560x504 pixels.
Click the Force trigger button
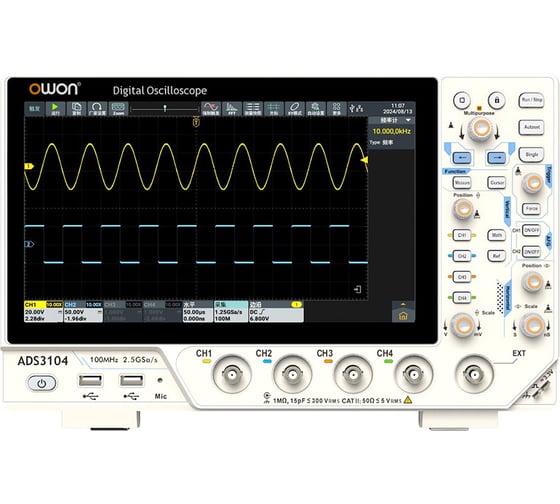click(531, 209)
